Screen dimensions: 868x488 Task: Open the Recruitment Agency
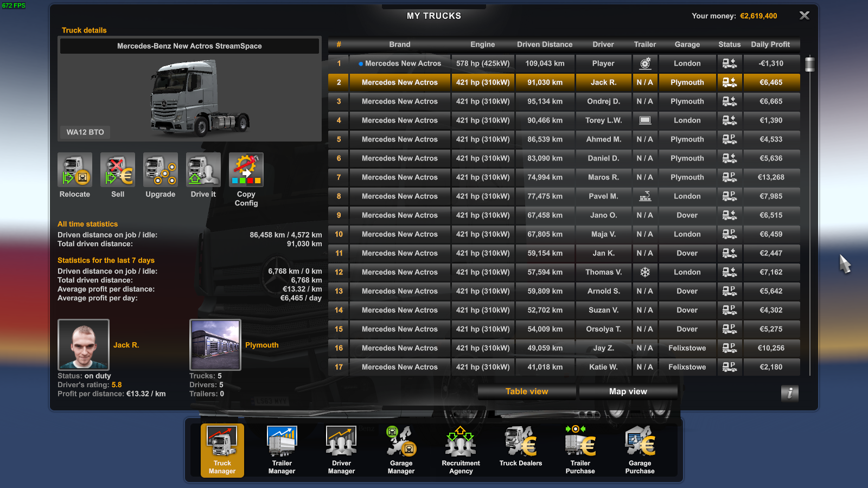(x=461, y=451)
